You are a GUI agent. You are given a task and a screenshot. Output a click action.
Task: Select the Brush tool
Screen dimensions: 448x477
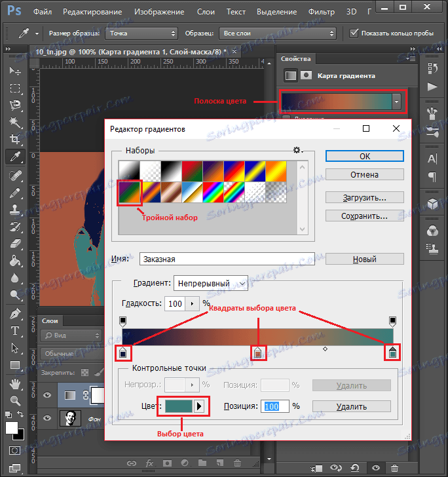15,193
